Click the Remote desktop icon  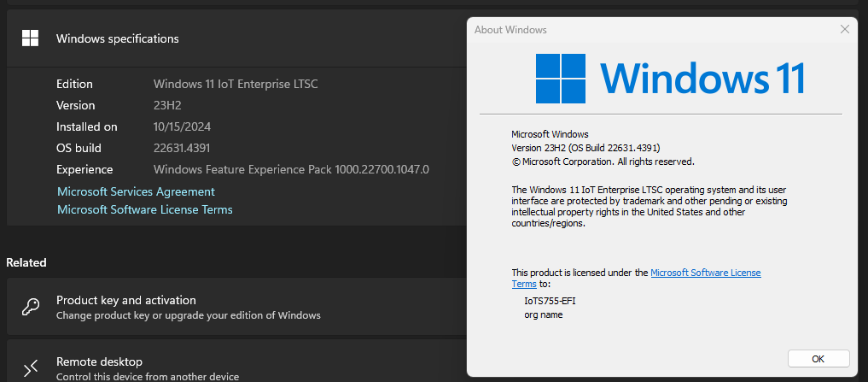pos(30,368)
